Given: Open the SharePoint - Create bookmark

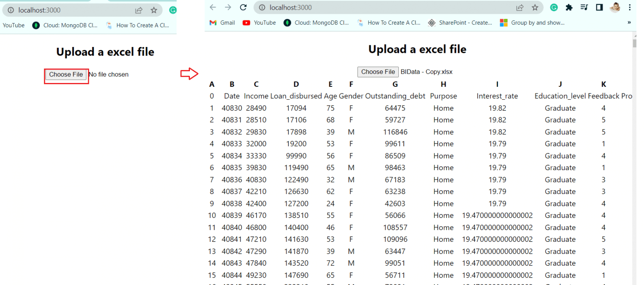Looking at the screenshot, I should [x=460, y=23].
